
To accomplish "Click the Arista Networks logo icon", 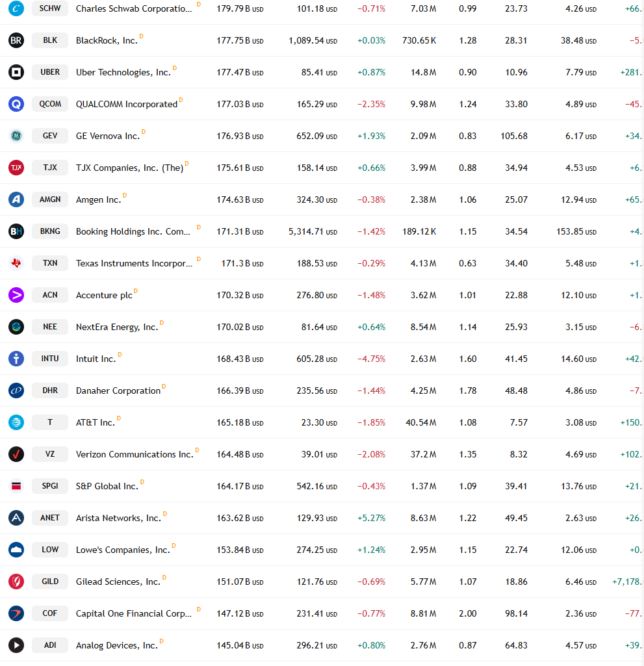I will [16, 518].
